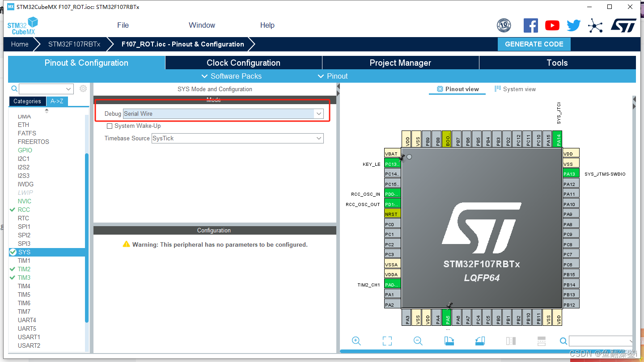
Task: Click the STM32F107RBTx breadcrumb
Action: click(74, 44)
